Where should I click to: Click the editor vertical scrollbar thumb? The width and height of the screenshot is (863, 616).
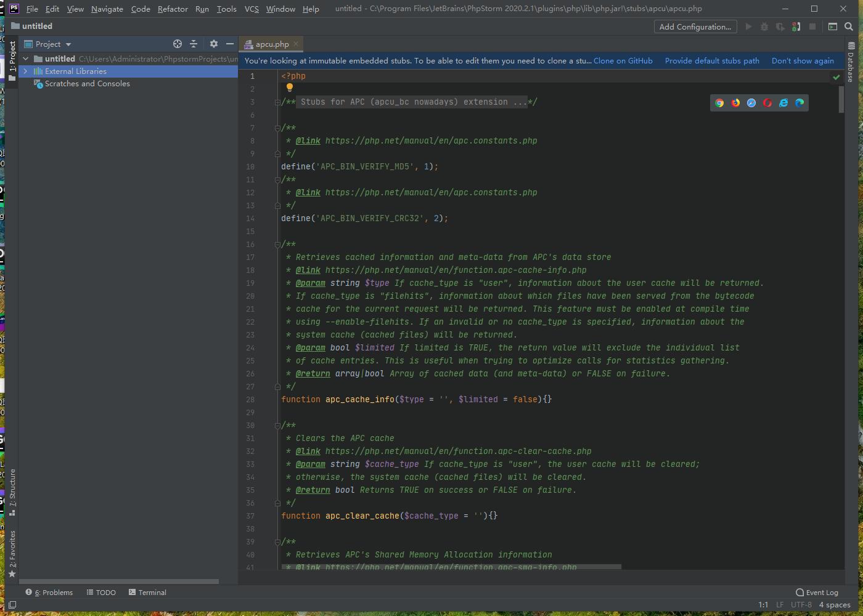[x=841, y=99]
